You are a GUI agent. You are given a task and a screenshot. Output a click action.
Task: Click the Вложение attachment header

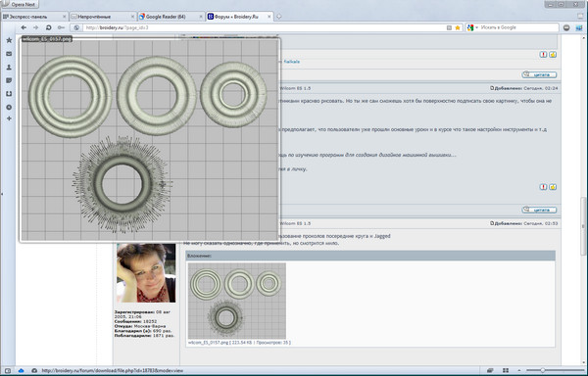[x=370, y=256]
